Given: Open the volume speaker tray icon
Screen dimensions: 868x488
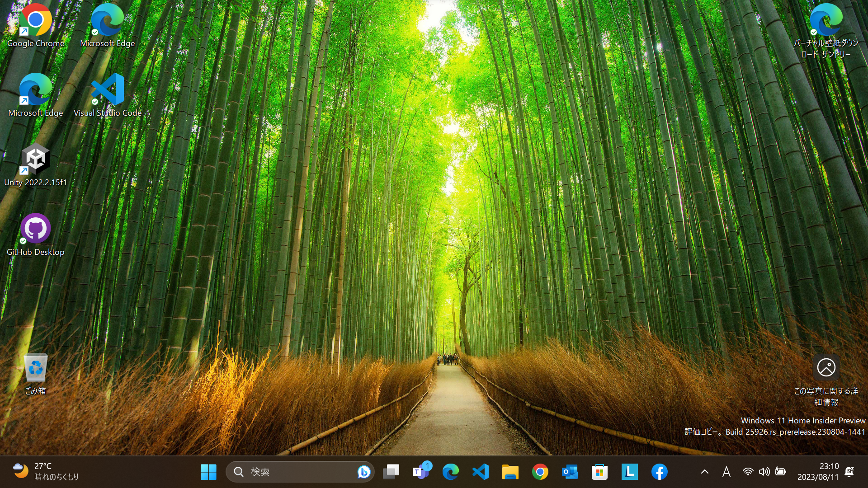Looking at the screenshot, I should point(764,472).
